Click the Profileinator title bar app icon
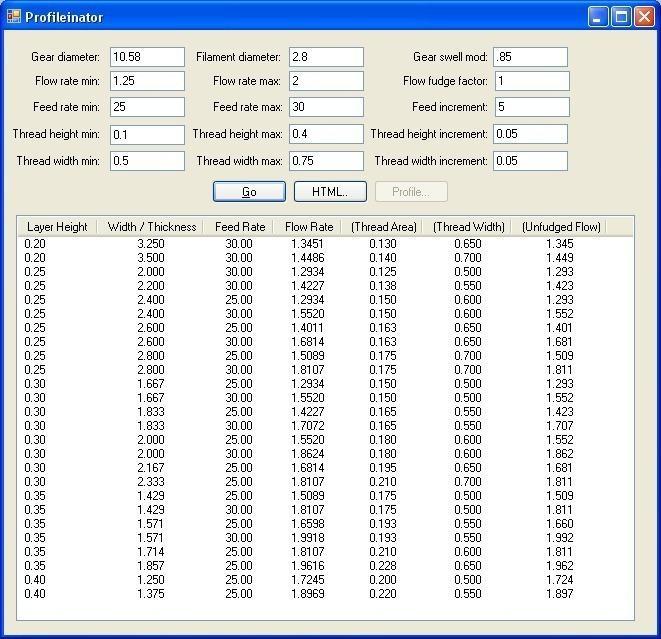This screenshot has width=661, height=639. tap(14, 17)
